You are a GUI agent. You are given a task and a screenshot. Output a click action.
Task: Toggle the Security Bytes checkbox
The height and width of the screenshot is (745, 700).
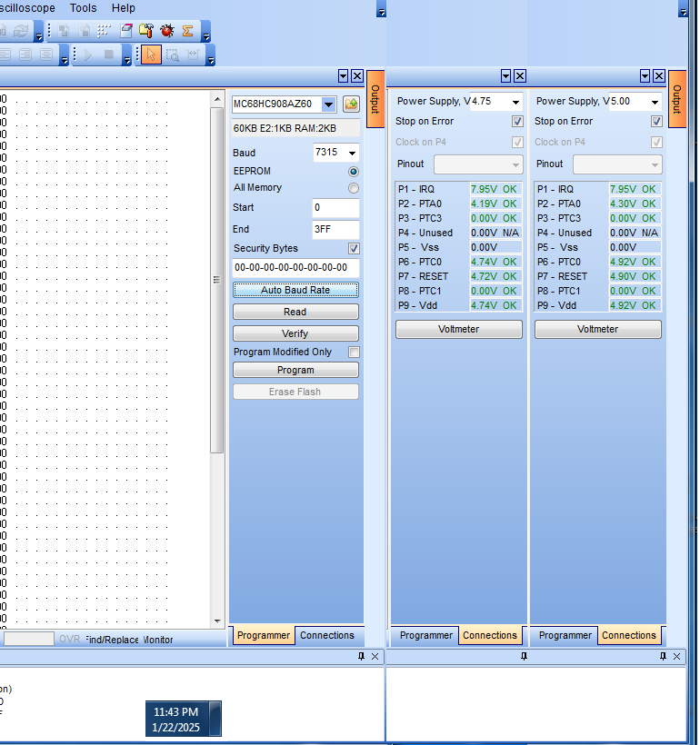click(x=354, y=249)
